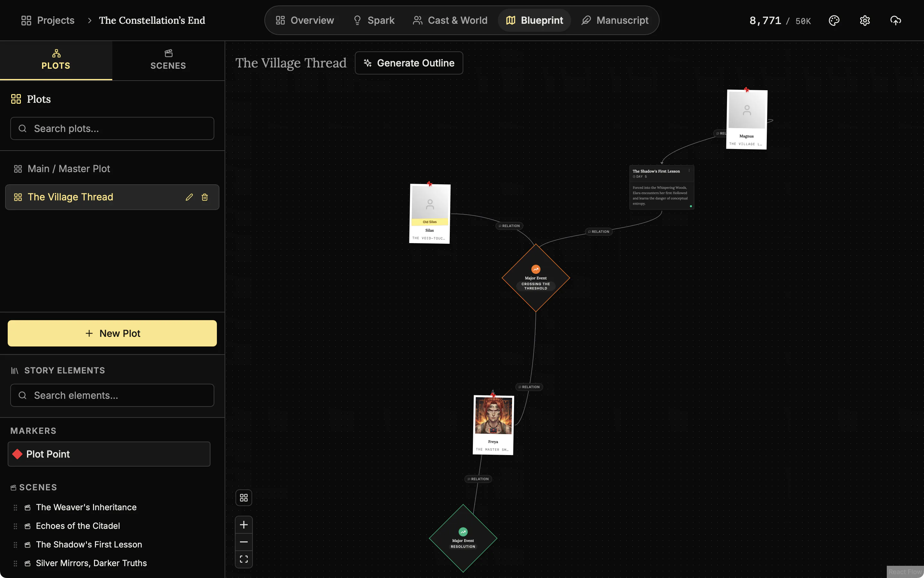Screen dimensions: 924x578
Task: Open the Spark tab
Action: click(374, 20)
